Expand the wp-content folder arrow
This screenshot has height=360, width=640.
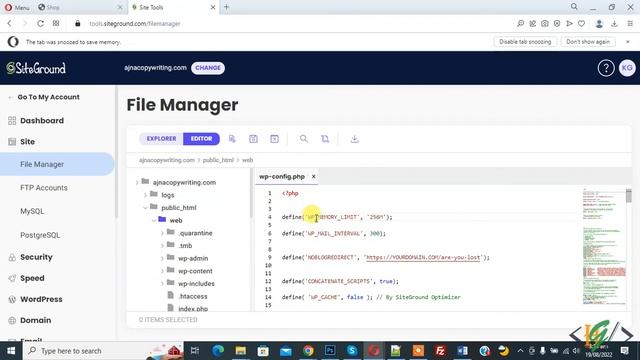(162, 271)
